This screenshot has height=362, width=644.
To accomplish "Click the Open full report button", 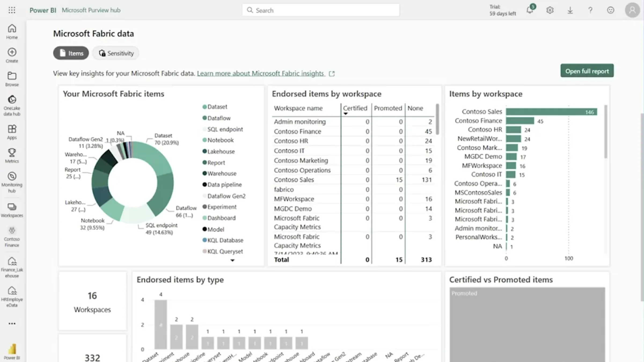I will pos(587,71).
